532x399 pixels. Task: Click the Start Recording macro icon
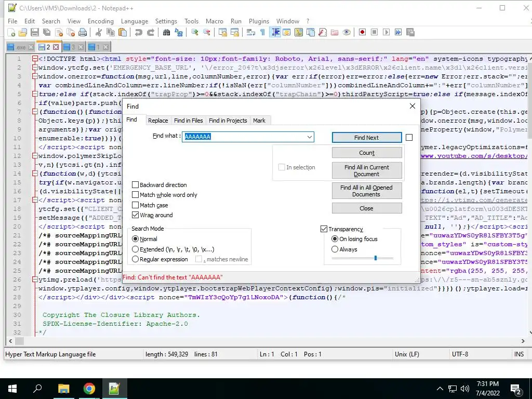coord(362,32)
